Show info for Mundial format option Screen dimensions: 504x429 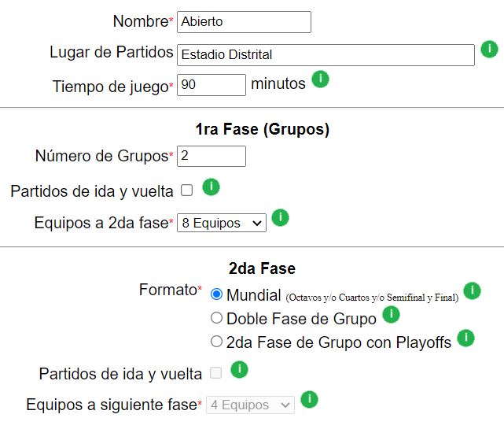[472, 290]
